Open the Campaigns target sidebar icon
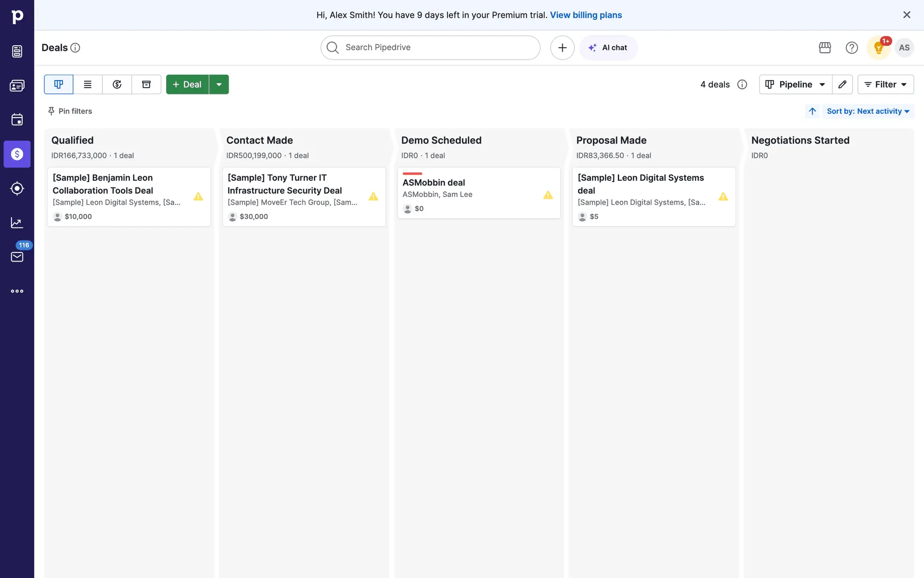 [17, 188]
